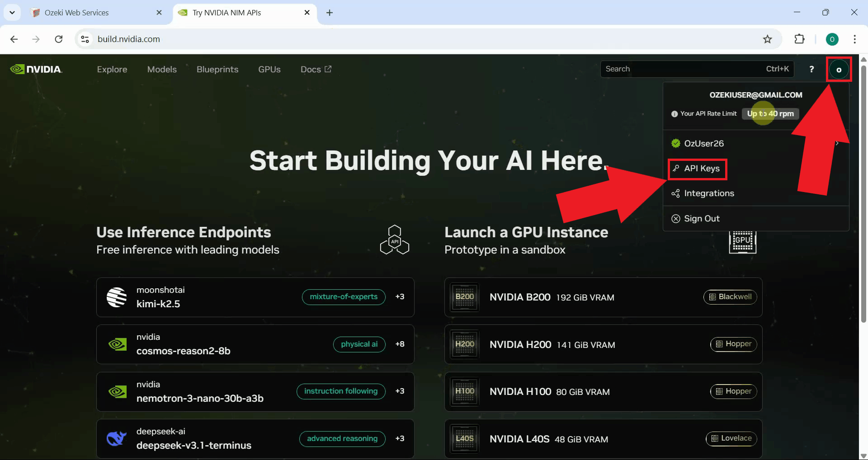868x460 pixels.
Task: Switch to the Ozeki Web Services tab
Action: [x=77, y=13]
